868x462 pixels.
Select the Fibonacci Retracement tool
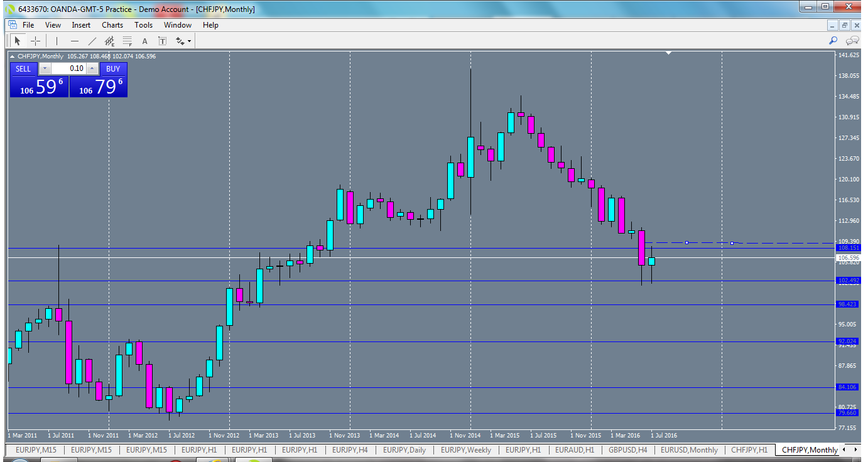click(126, 40)
